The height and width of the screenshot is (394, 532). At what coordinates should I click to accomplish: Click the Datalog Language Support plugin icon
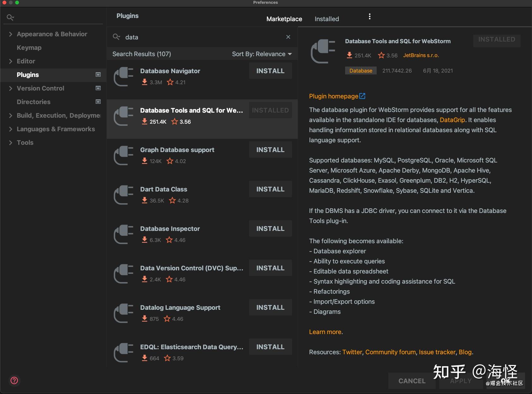point(123,313)
